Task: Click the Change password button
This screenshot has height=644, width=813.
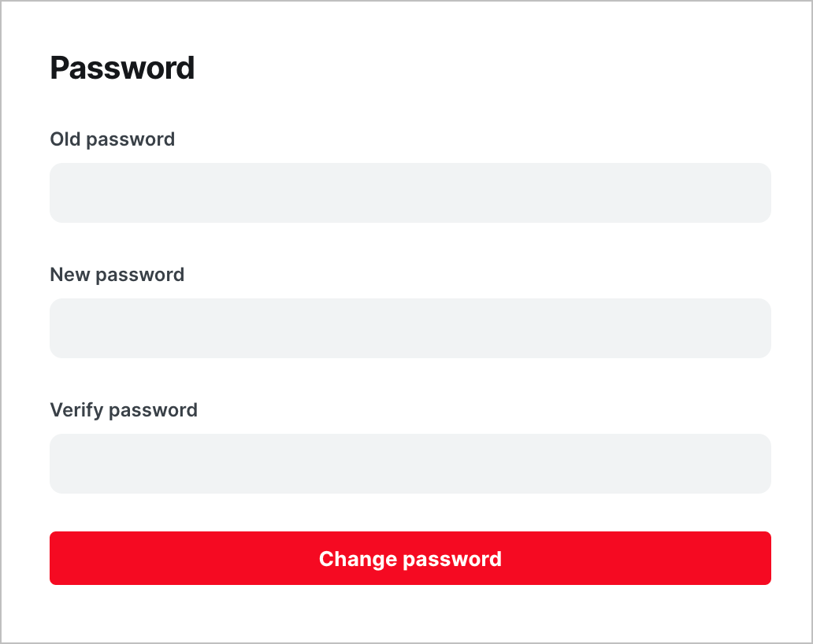Action: [x=410, y=558]
